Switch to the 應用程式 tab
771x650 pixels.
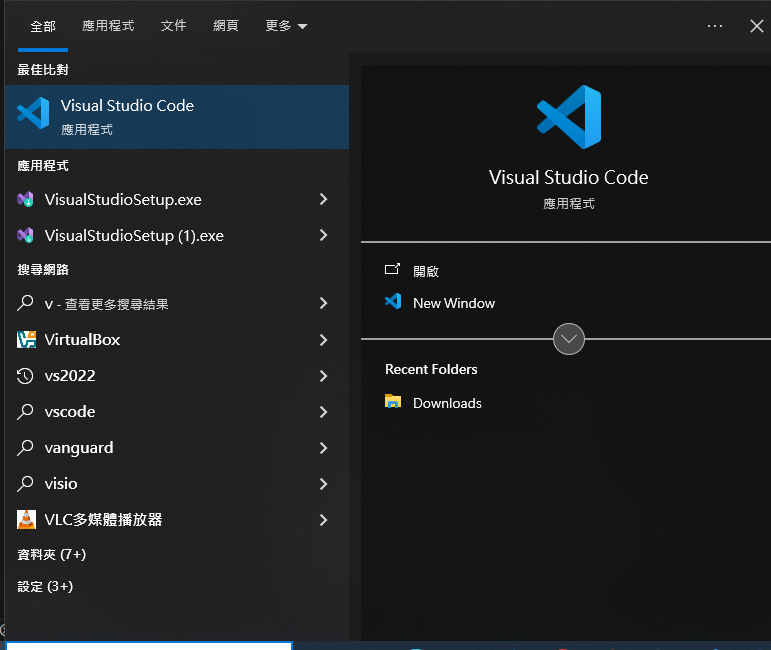108,26
